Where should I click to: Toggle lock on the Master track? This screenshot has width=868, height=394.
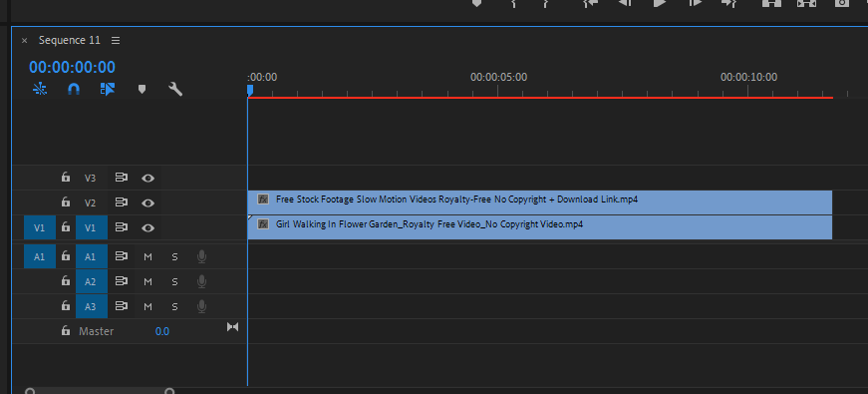(66, 331)
